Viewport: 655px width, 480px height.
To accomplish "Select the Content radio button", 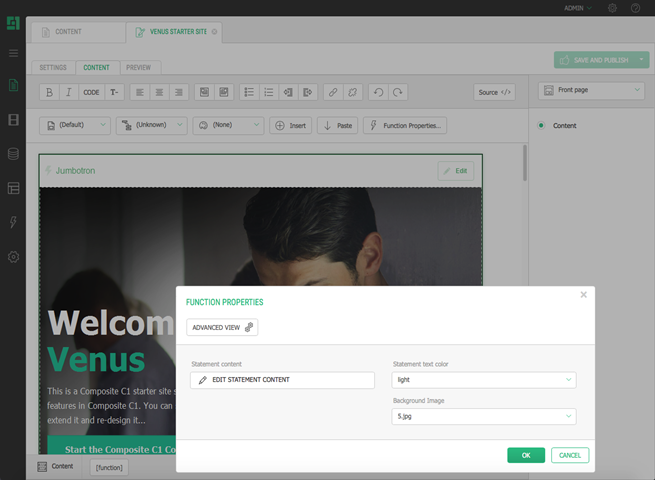I will tap(541, 126).
